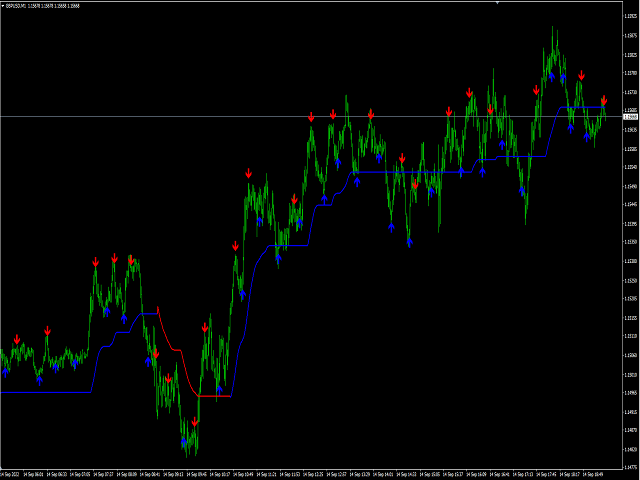
Task: Click the triangle icon beside the chart symbol title
Action: click(x=3, y=6)
